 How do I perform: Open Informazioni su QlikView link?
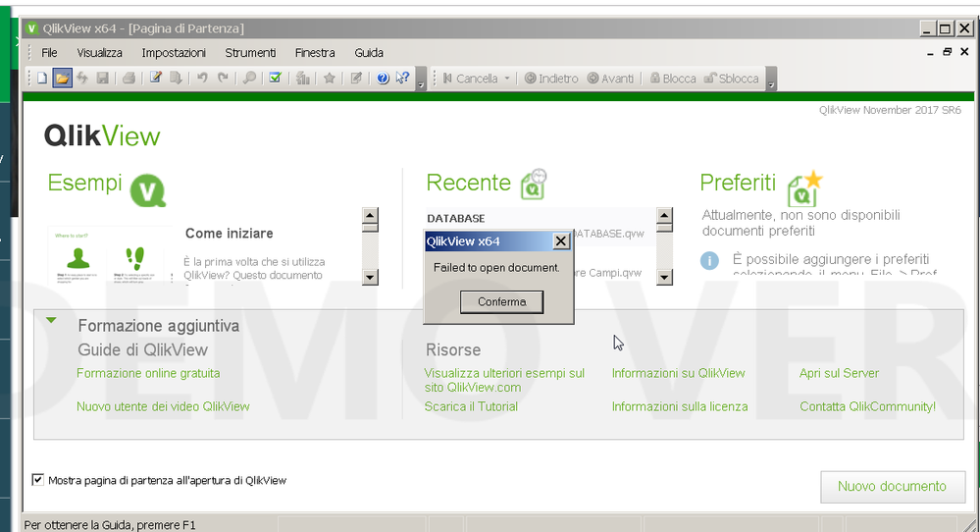678,373
